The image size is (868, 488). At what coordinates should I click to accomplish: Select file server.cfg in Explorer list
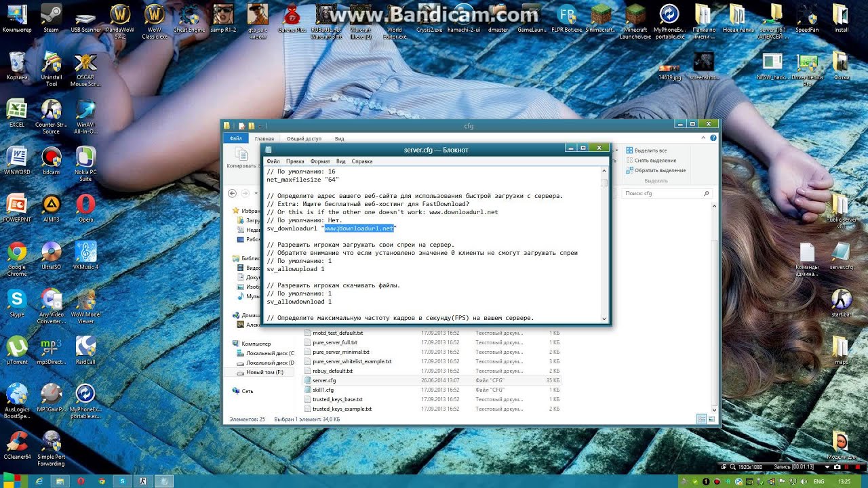pos(324,380)
